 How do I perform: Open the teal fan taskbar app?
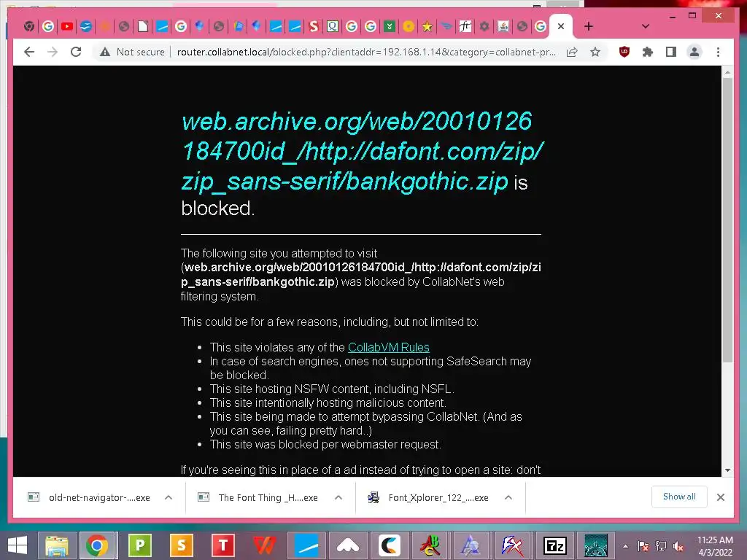click(x=596, y=545)
